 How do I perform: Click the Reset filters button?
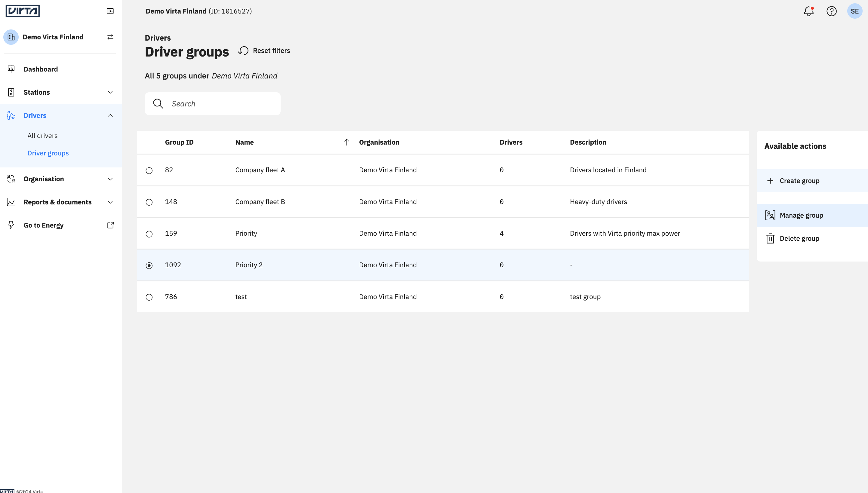(x=264, y=51)
